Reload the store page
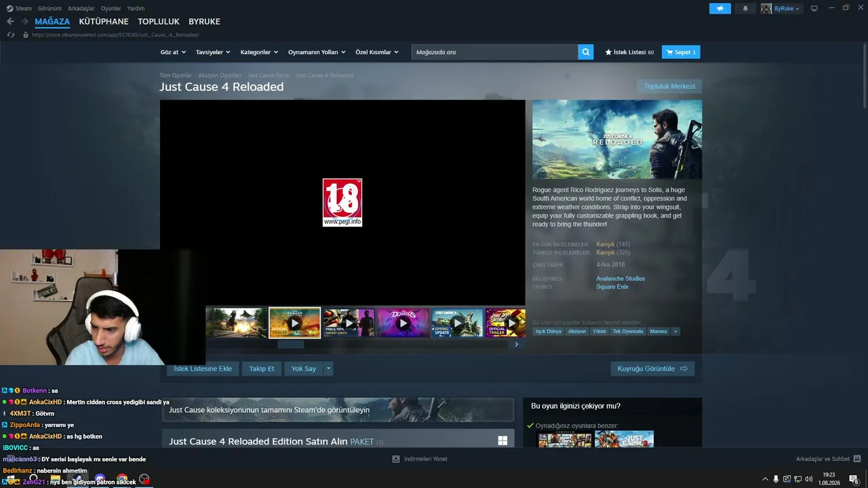Viewport: 868px width, 488px height. point(10,35)
